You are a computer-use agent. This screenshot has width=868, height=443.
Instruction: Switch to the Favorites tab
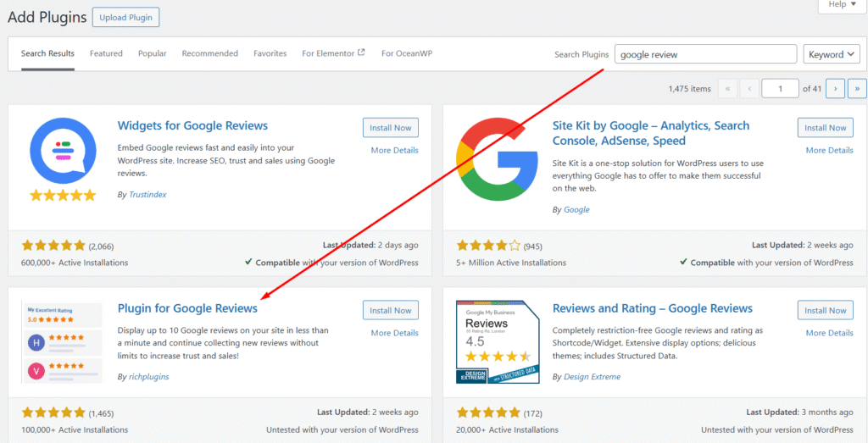(270, 53)
